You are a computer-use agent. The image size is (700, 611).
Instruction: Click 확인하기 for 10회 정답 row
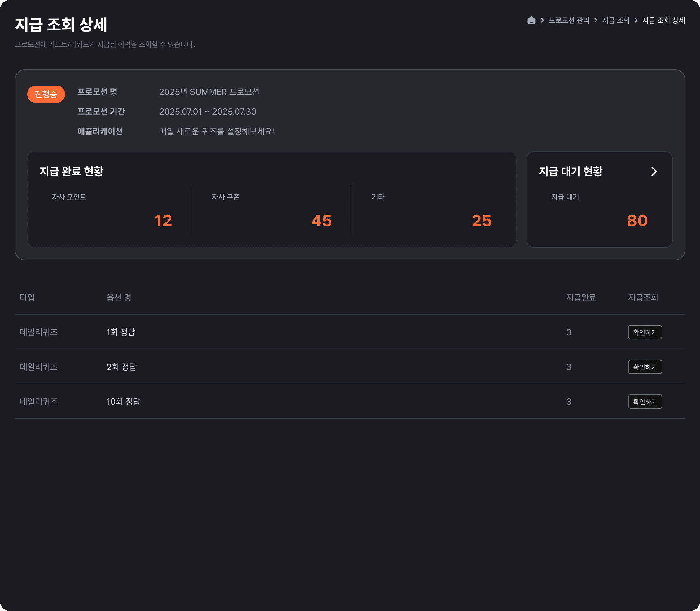(645, 402)
